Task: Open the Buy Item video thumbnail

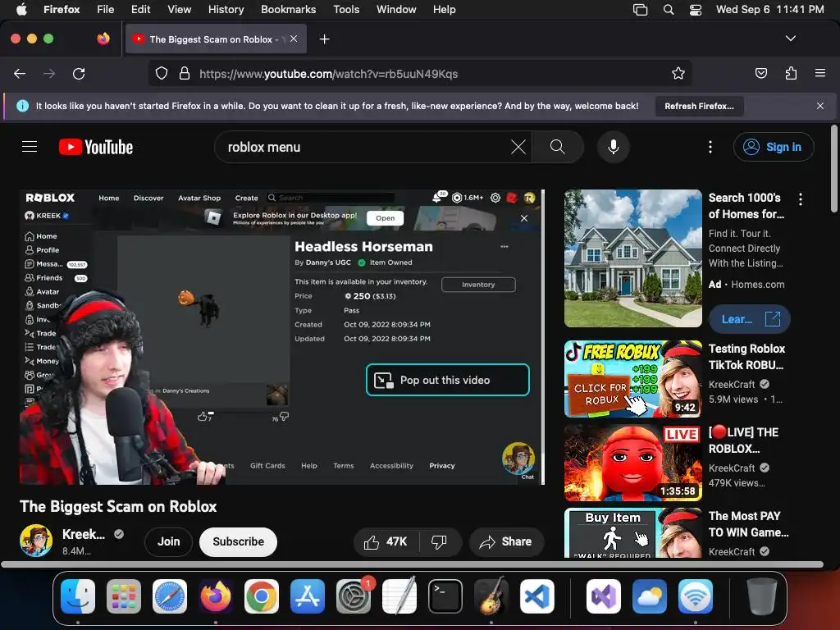Action: (632, 533)
